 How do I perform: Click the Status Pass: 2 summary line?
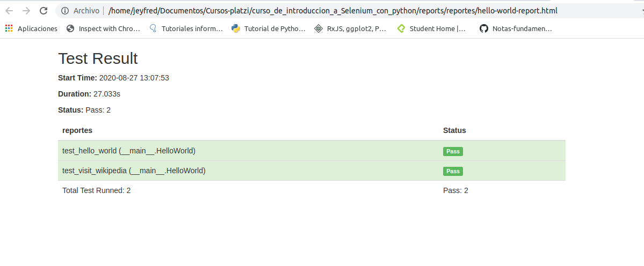(85, 110)
